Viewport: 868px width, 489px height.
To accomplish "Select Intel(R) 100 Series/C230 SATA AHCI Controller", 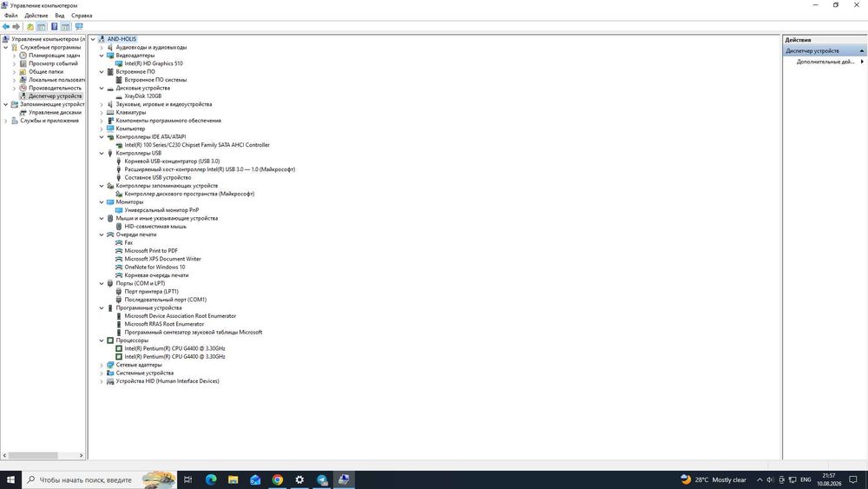I will pyautogui.click(x=196, y=145).
